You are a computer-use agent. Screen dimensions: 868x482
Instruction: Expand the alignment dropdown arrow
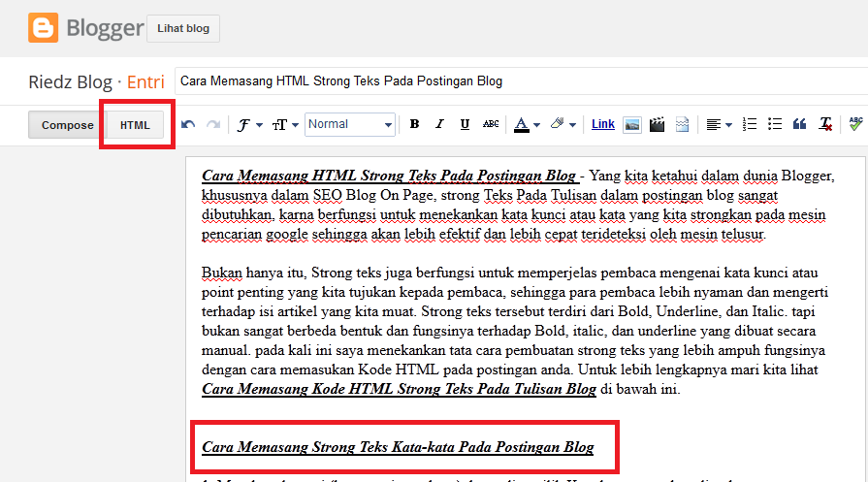729,126
